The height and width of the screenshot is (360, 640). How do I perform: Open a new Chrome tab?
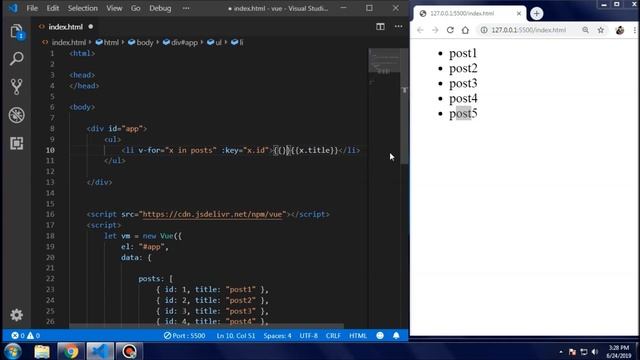536,13
